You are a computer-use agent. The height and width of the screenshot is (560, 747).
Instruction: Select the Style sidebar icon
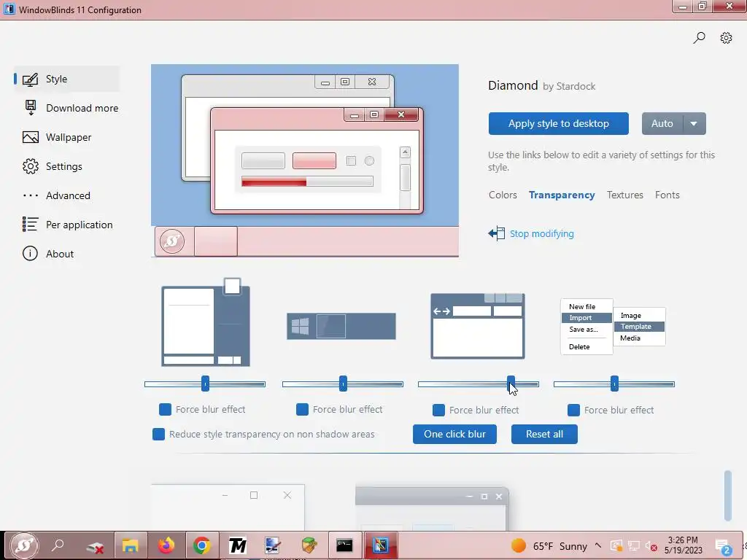pyautogui.click(x=30, y=79)
